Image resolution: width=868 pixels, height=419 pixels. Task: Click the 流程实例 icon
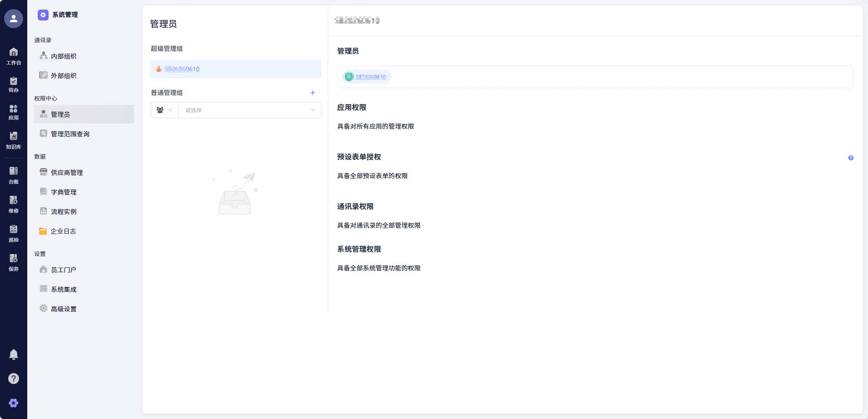click(x=44, y=211)
